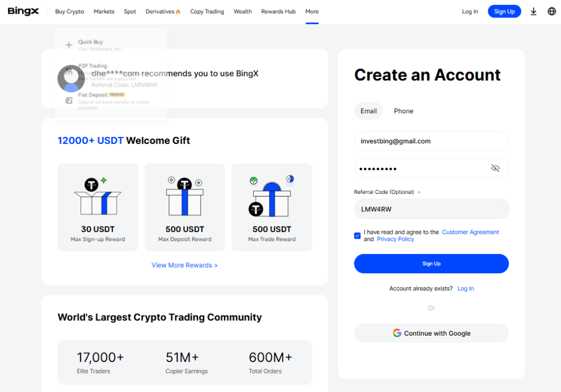Click the 51M+ Copier Earnings stat
The height and width of the screenshot is (392, 561).
click(x=186, y=362)
